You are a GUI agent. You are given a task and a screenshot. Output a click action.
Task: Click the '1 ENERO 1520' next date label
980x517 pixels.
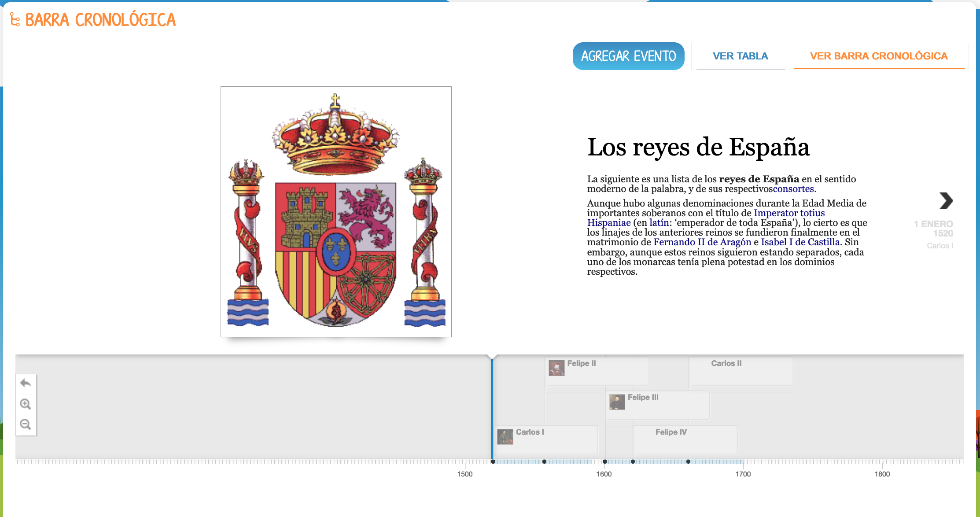coord(934,229)
